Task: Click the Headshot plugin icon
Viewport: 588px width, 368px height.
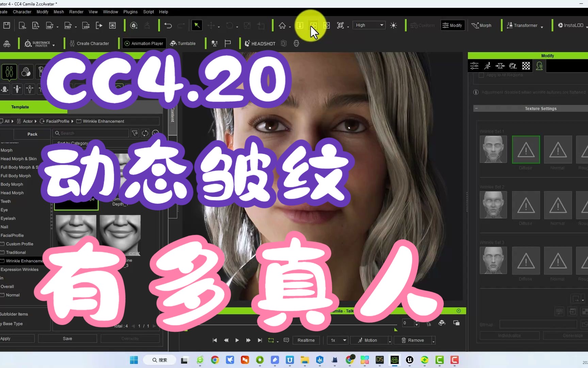Action: point(260,44)
